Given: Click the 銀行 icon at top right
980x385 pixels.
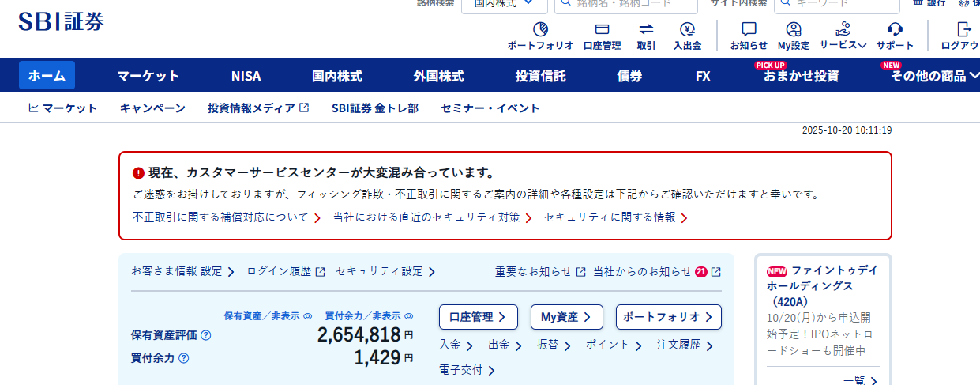Looking at the screenshot, I should 918,2.
